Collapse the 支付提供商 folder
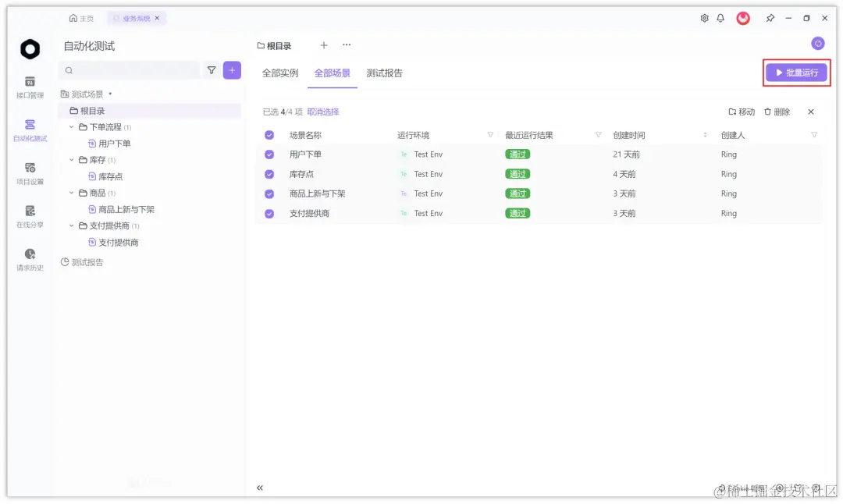The height and width of the screenshot is (504, 843). click(x=72, y=225)
